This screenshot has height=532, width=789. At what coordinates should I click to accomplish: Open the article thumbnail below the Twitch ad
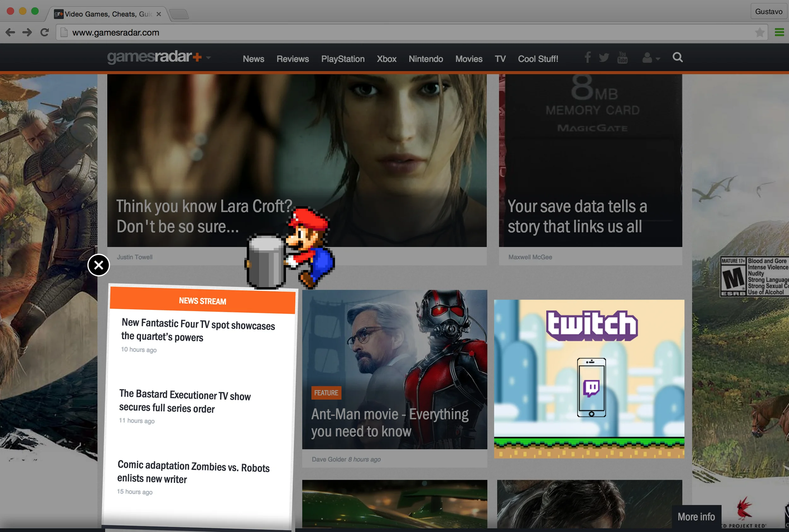tap(590, 504)
